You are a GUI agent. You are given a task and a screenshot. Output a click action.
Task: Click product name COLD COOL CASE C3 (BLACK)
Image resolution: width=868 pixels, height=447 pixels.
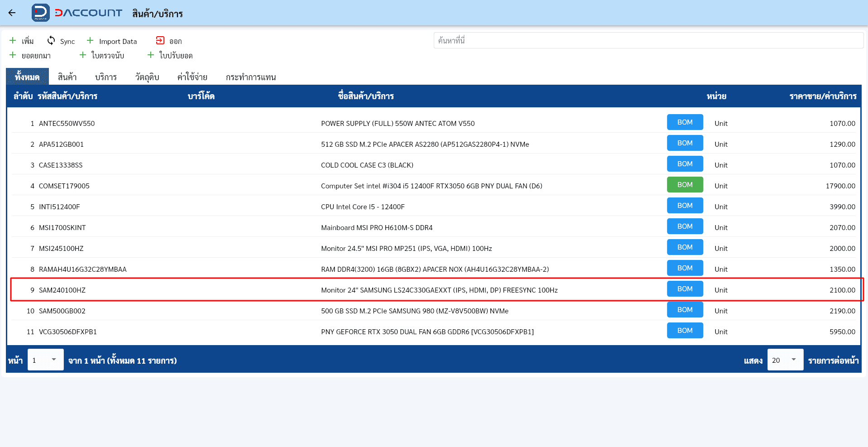[x=367, y=165]
